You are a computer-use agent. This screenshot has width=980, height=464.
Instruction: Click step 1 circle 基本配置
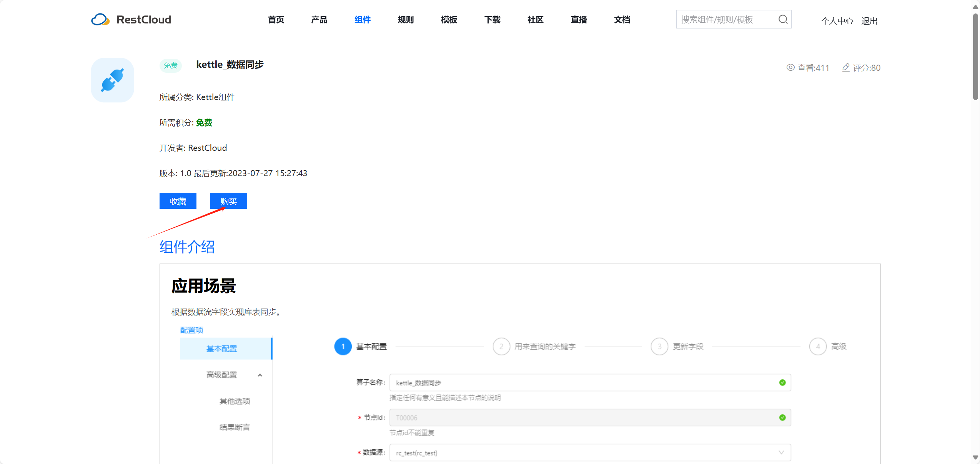click(x=343, y=346)
